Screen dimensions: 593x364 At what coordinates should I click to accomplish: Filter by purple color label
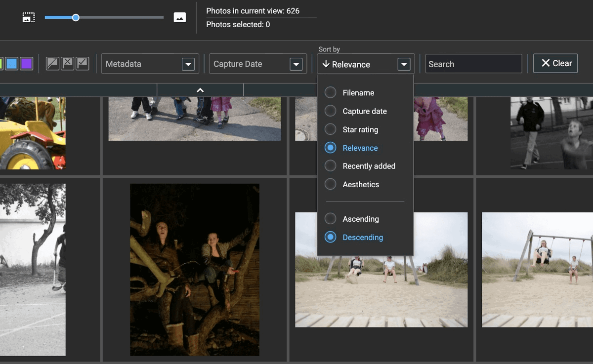(27, 64)
